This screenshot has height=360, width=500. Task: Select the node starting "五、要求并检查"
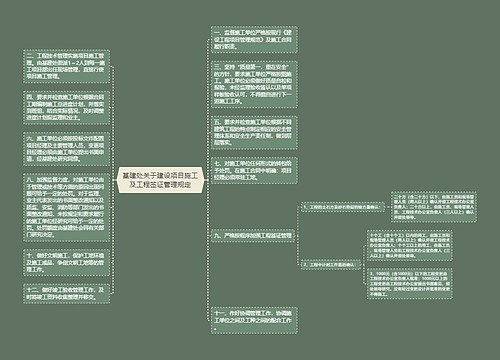click(254, 132)
